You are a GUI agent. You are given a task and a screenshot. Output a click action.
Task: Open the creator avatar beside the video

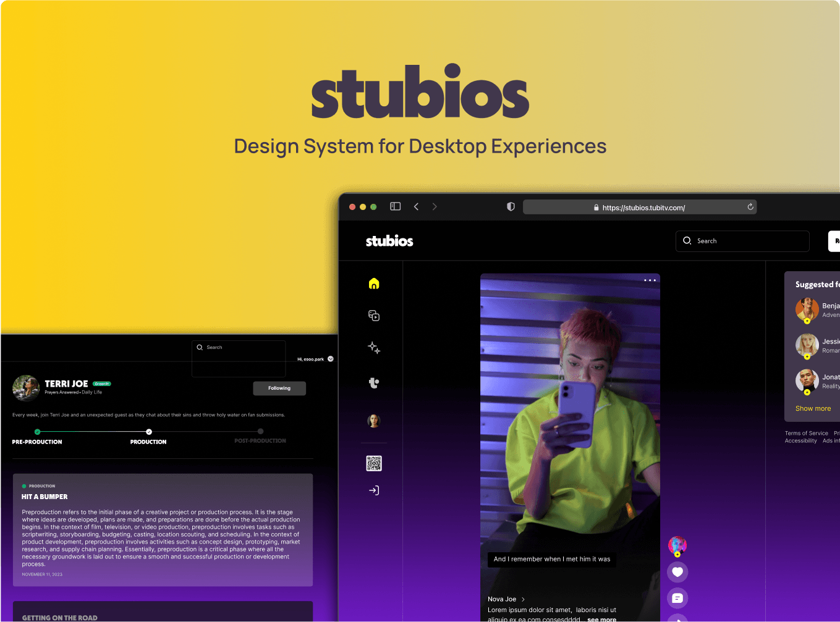(x=677, y=545)
